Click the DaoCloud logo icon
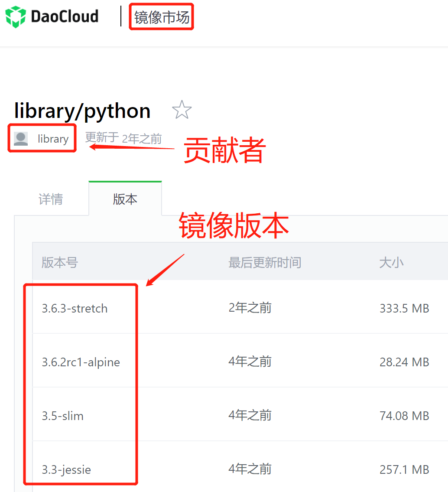The height and width of the screenshot is (492, 448). pyautogui.click(x=16, y=17)
